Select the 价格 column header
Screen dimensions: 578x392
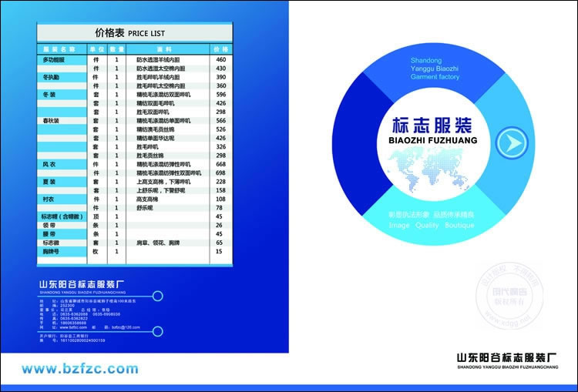pos(220,49)
